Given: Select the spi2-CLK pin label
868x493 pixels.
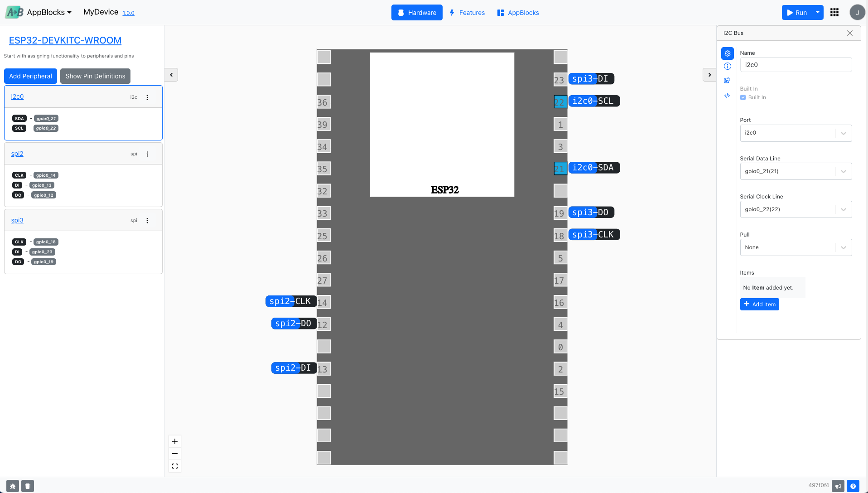Looking at the screenshot, I should tap(291, 301).
